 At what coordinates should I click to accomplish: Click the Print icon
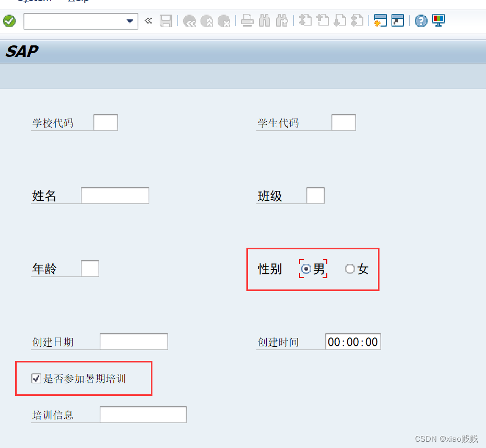click(x=247, y=21)
